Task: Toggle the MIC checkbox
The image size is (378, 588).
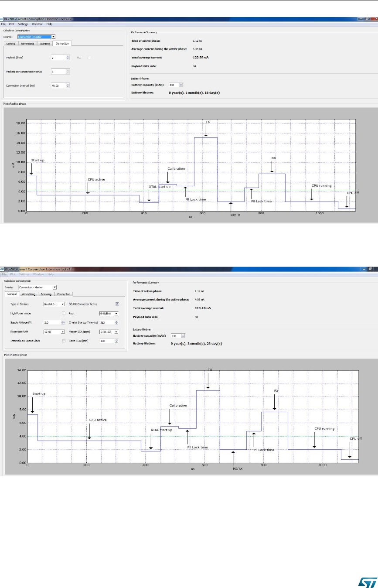Action: pos(89,58)
